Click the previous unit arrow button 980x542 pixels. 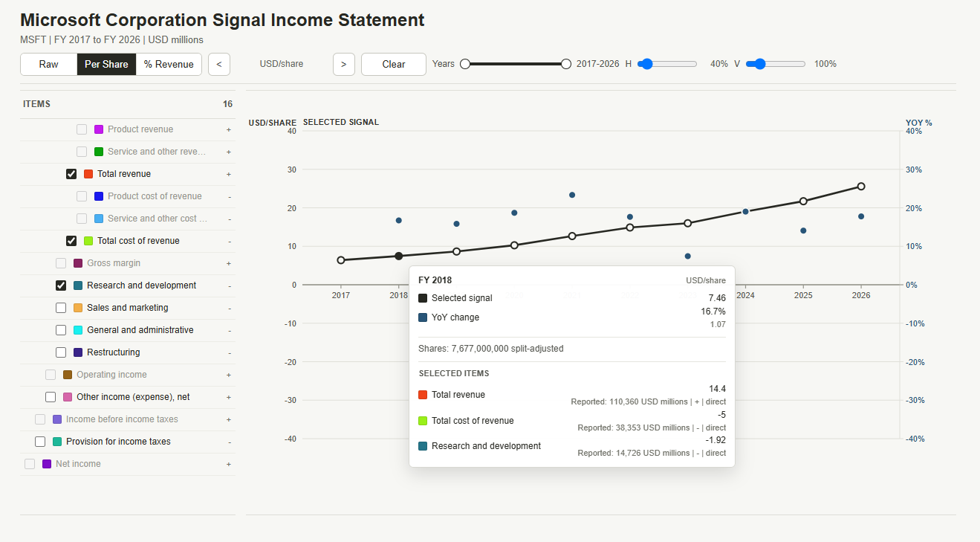tap(218, 64)
